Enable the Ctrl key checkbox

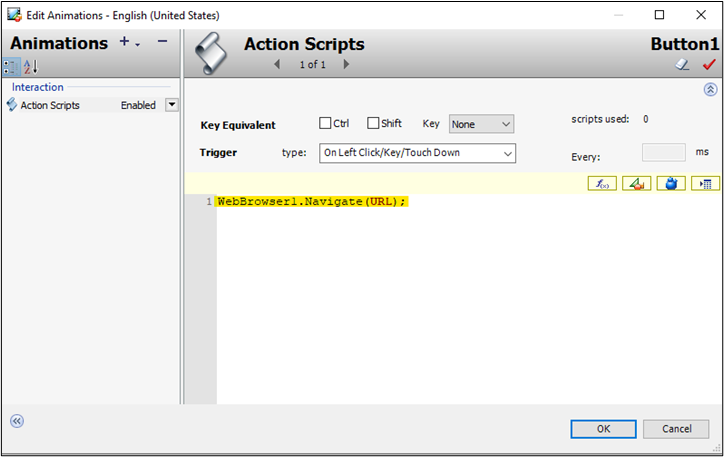(x=325, y=123)
